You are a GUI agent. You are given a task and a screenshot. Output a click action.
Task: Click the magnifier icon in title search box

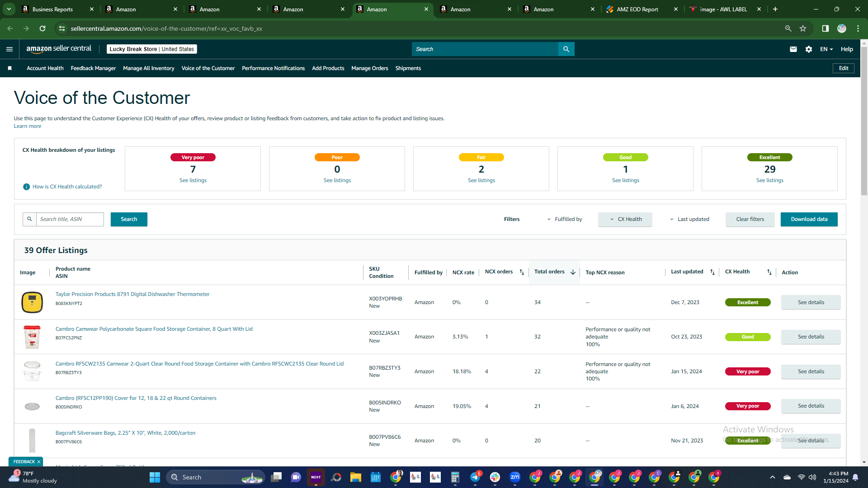(x=29, y=219)
